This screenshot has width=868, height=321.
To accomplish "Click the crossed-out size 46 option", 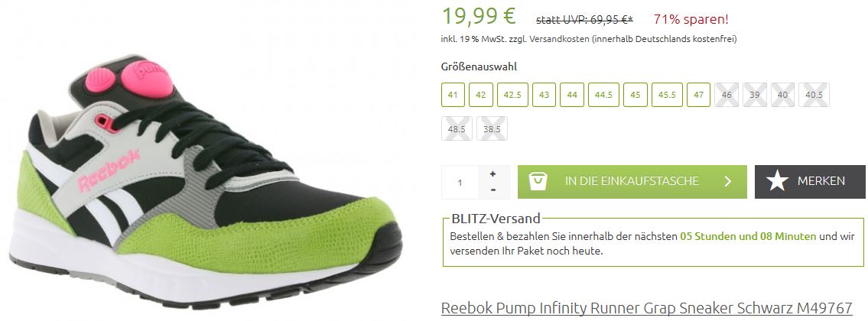I will 727,95.
